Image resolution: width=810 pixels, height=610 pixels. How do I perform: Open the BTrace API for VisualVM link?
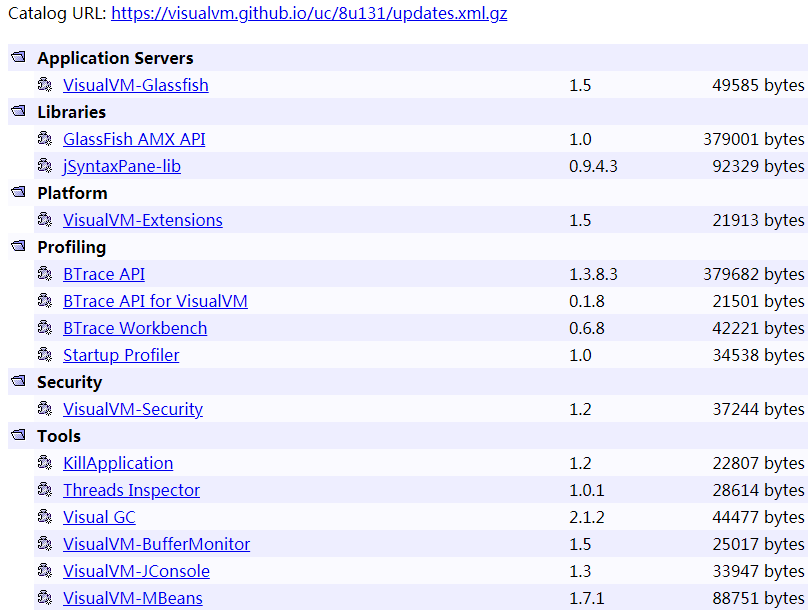[x=155, y=301]
